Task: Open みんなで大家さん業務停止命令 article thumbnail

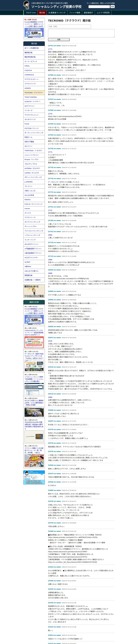Action: tap(34, 412)
